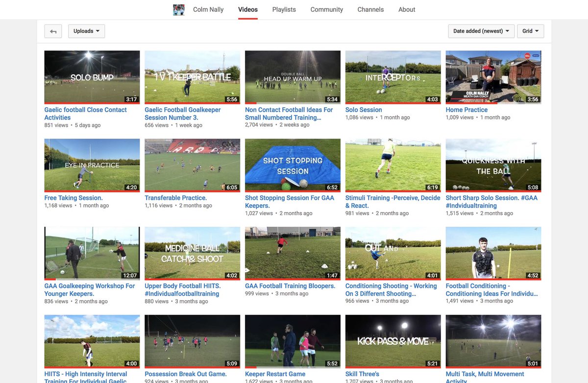The image size is (588, 383).
Task: Open the Solo Session video link
Action: point(364,110)
